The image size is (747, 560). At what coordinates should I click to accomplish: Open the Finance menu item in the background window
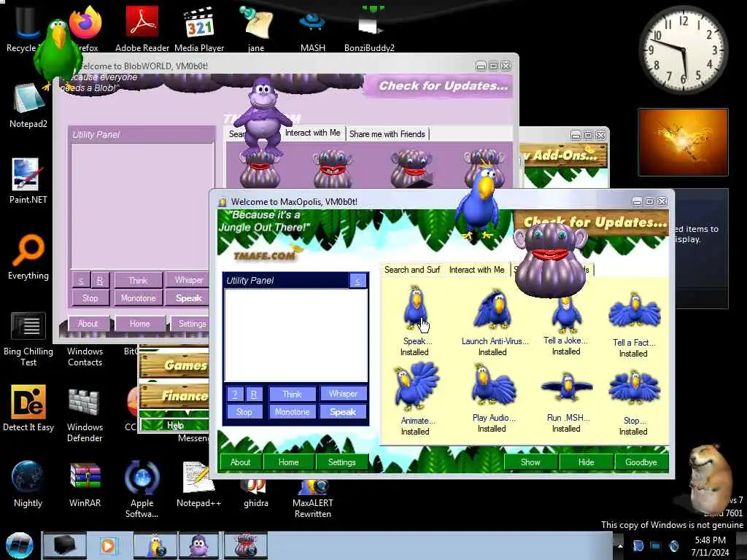click(x=174, y=396)
